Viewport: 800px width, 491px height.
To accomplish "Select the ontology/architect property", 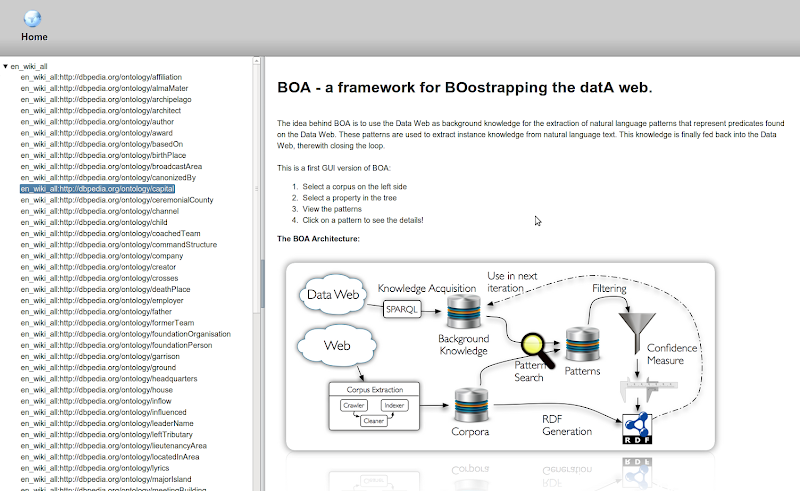I will (x=101, y=111).
